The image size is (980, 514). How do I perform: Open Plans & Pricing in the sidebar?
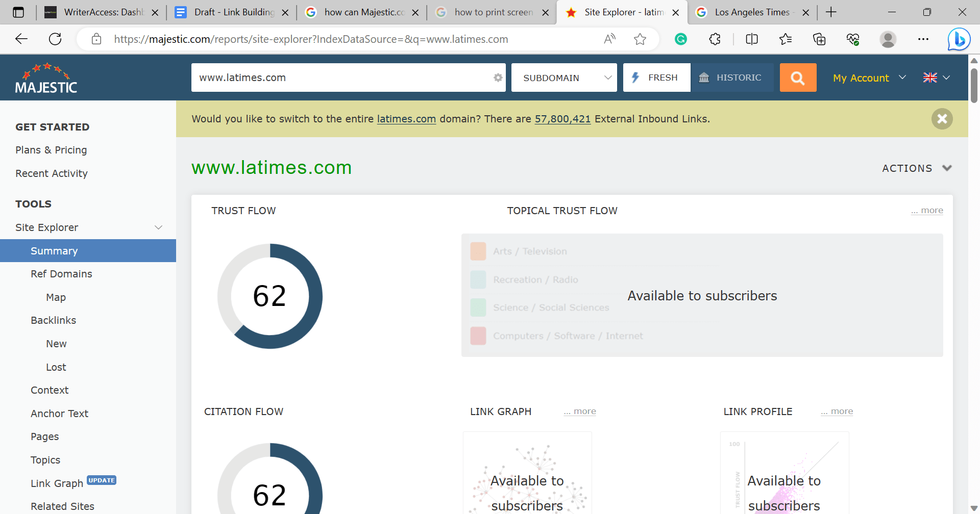point(51,150)
